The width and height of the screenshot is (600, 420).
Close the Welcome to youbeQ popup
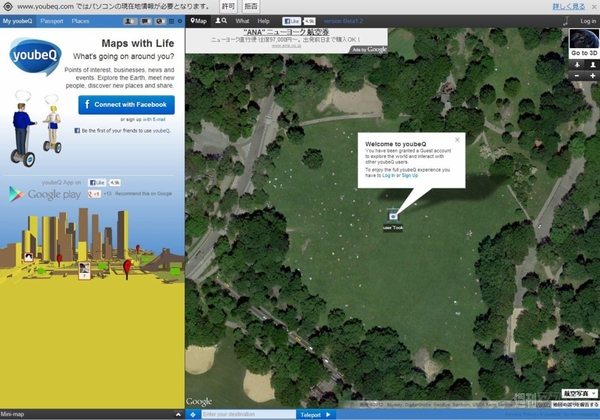[x=457, y=140]
